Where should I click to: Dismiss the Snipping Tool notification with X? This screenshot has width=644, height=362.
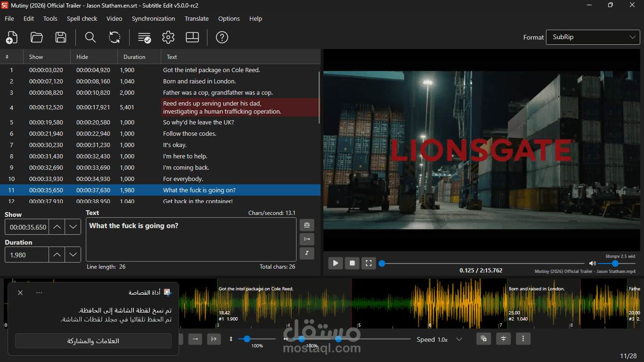tap(20, 293)
